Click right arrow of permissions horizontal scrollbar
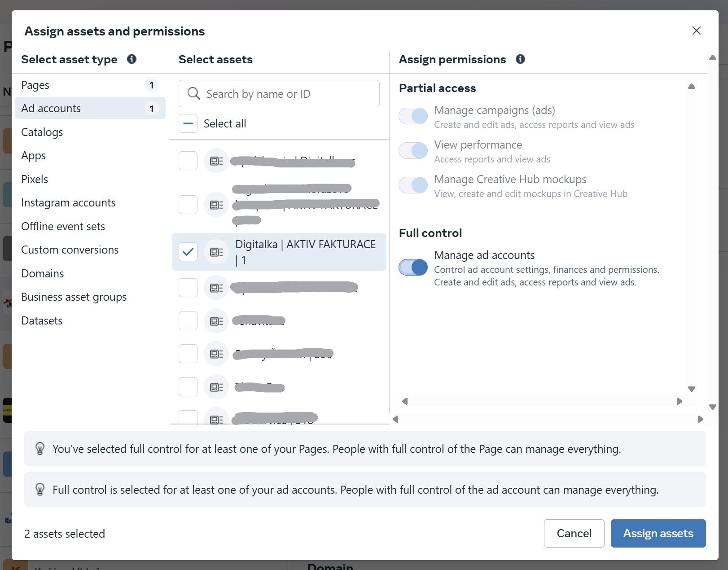 point(679,401)
